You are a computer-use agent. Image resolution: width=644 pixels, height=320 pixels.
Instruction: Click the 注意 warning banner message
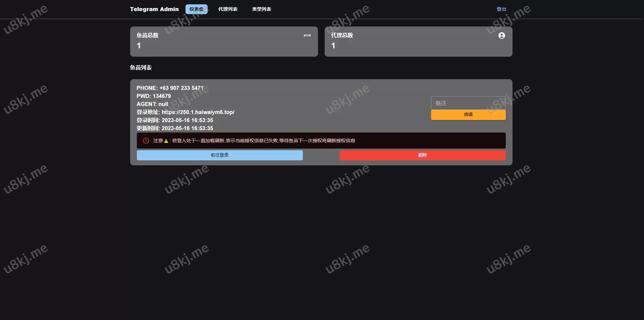pos(263,141)
